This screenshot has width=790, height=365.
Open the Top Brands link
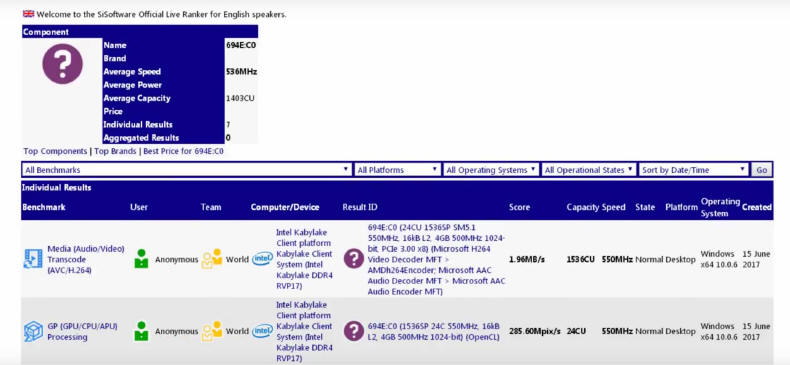(115, 151)
